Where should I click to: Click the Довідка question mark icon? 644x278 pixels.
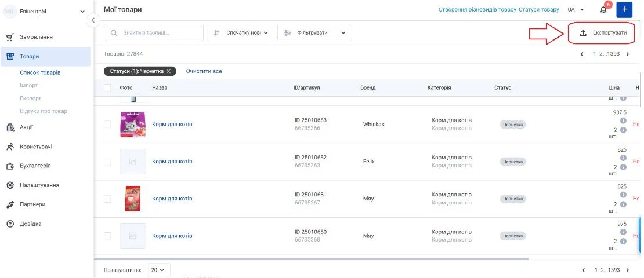tap(10, 224)
